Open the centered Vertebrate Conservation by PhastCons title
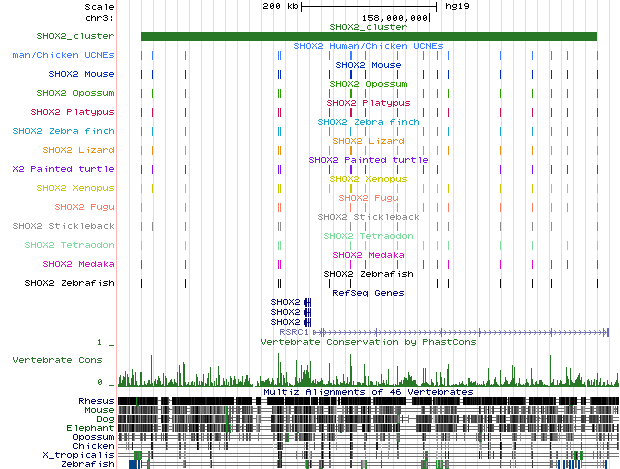 pyautogui.click(x=368, y=341)
